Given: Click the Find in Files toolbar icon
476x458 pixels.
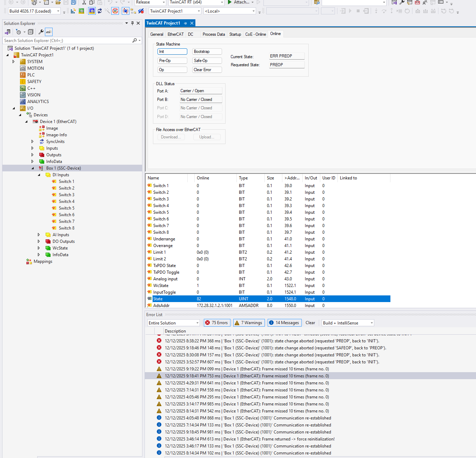Looking at the screenshot, I should tap(317, 2).
